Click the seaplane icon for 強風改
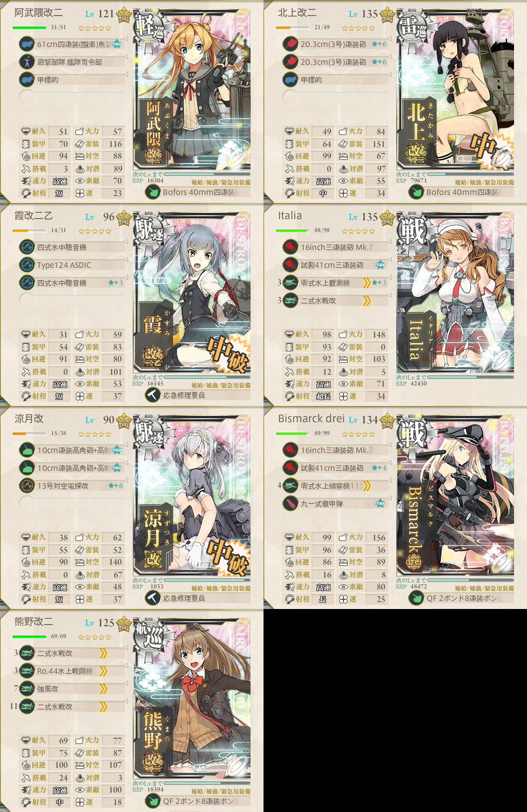Screen dimensions: 527x812 (27, 689)
